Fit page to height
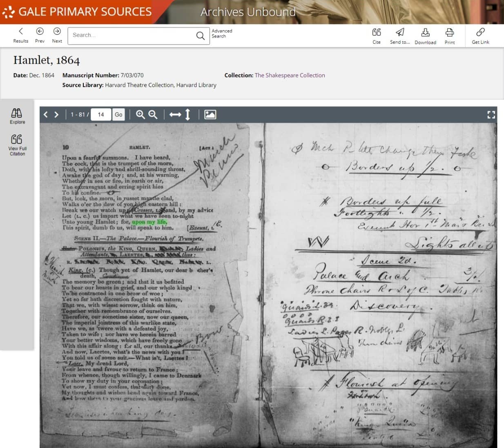 tap(187, 115)
